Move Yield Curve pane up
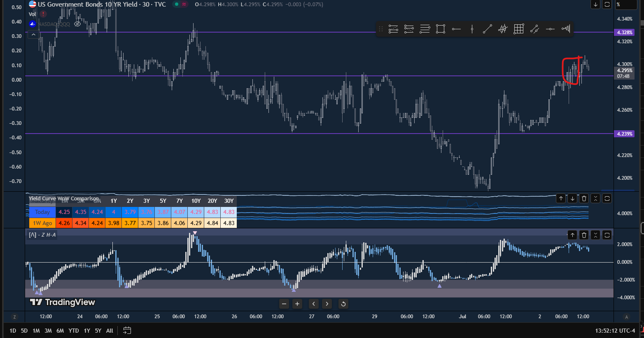The width and height of the screenshot is (644, 338). click(561, 199)
